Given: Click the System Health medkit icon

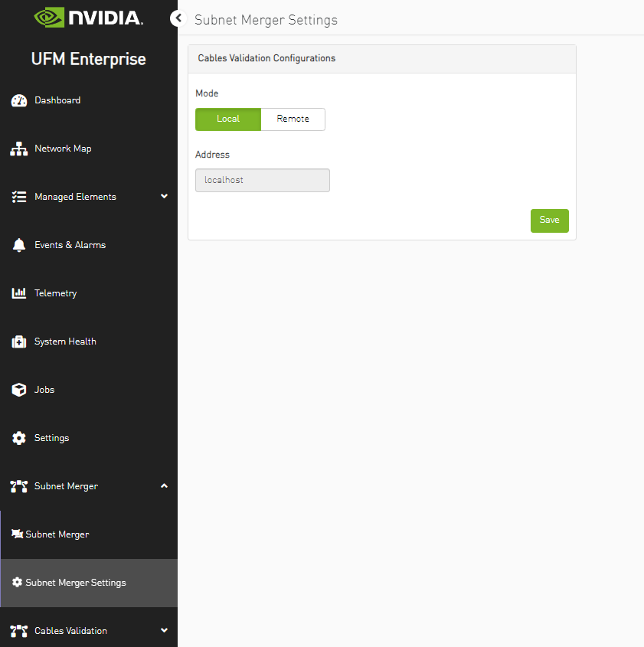Looking at the screenshot, I should 19,341.
